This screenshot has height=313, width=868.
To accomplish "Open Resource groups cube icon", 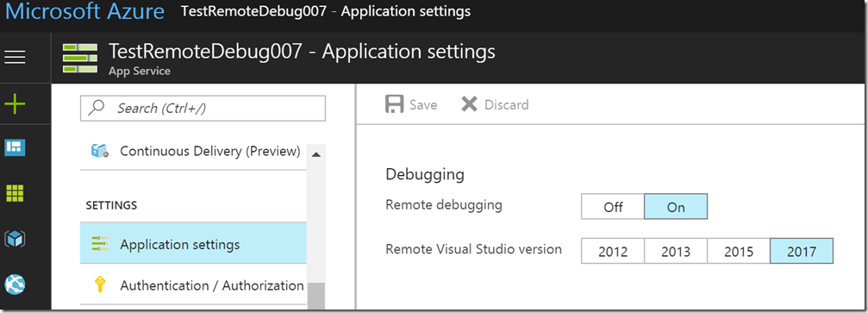I will tap(15, 239).
